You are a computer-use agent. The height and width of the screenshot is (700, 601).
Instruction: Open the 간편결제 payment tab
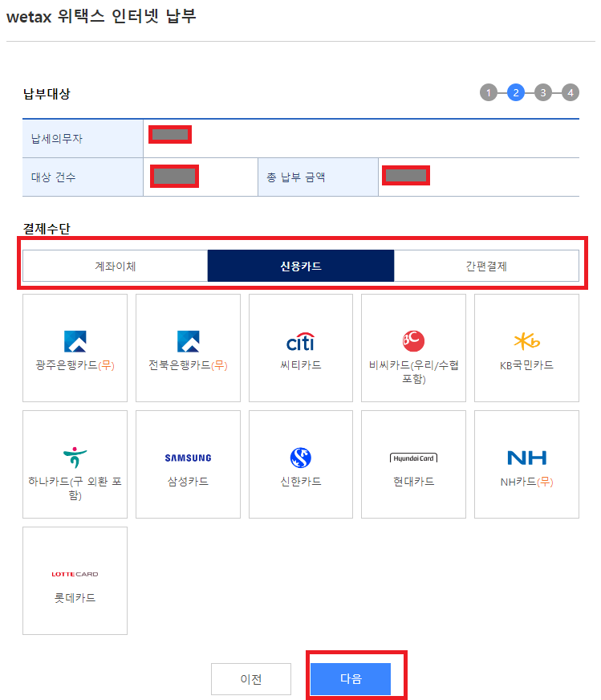click(486, 266)
